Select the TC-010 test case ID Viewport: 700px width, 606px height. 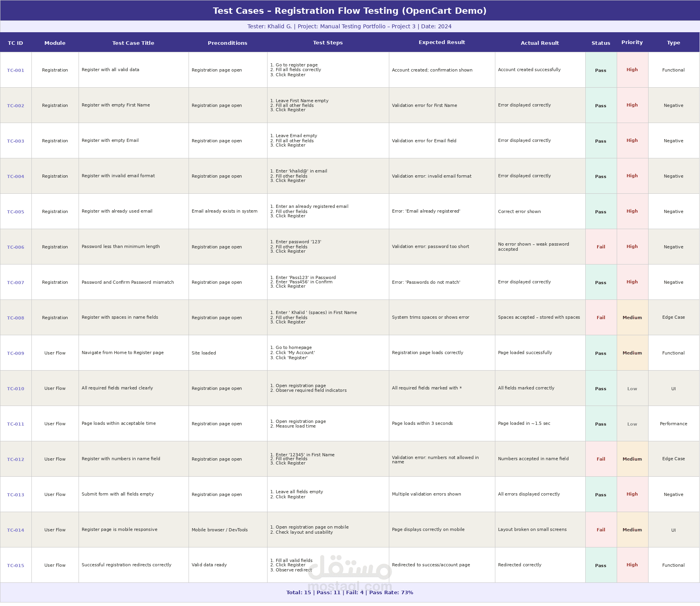16,389
